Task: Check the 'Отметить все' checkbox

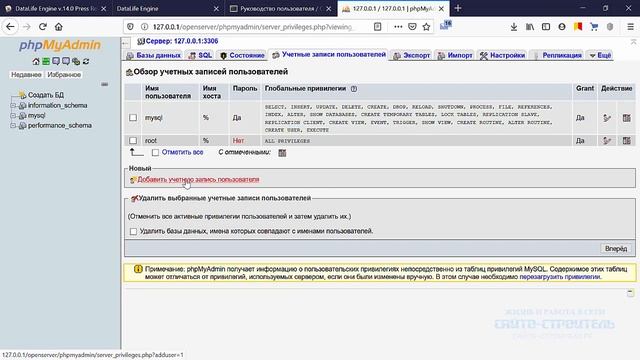Action: click(155, 153)
